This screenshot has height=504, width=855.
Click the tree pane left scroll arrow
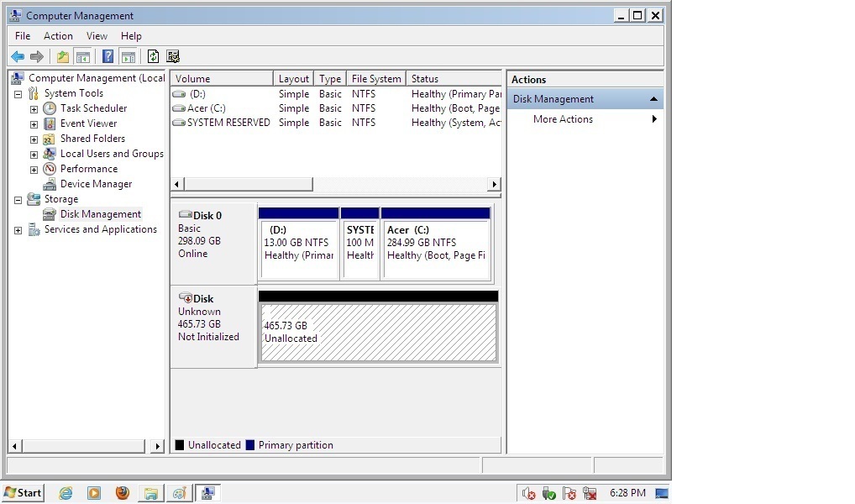15,446
